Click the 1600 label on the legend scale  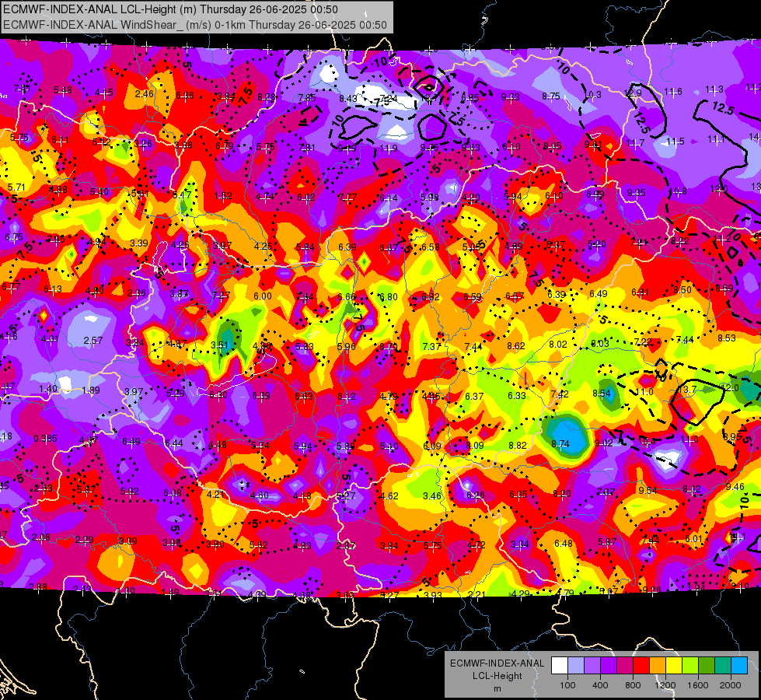coord(698,685)
